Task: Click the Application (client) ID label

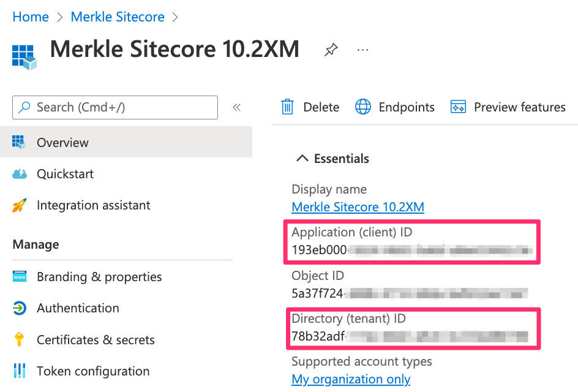Action: [352, 232]
